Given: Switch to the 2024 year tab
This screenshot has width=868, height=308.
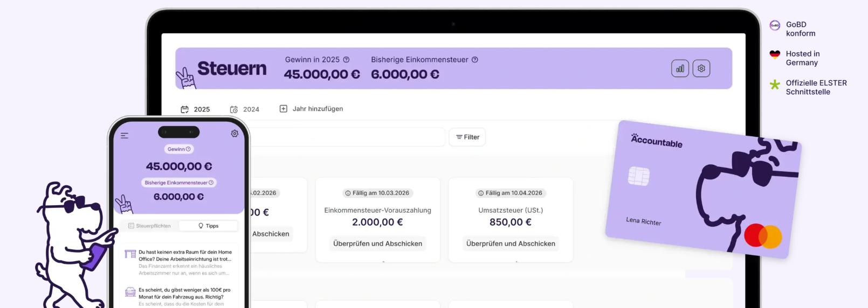Looking at the screenshot, I should [x=245, y=109].
